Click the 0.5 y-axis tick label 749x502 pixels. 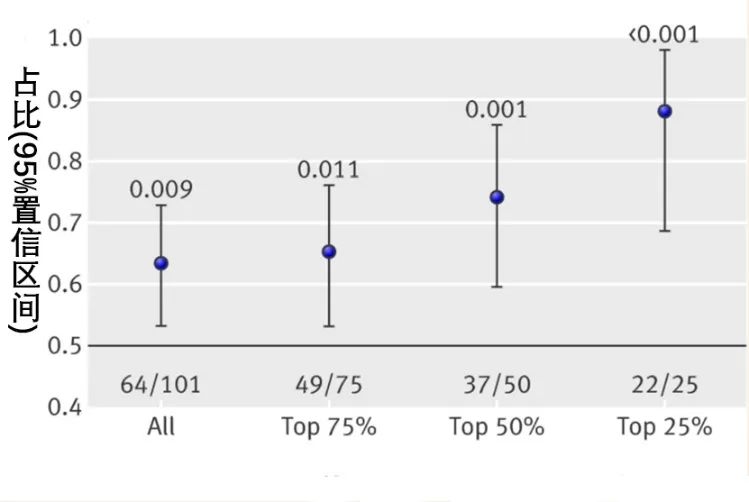(66, 346)
